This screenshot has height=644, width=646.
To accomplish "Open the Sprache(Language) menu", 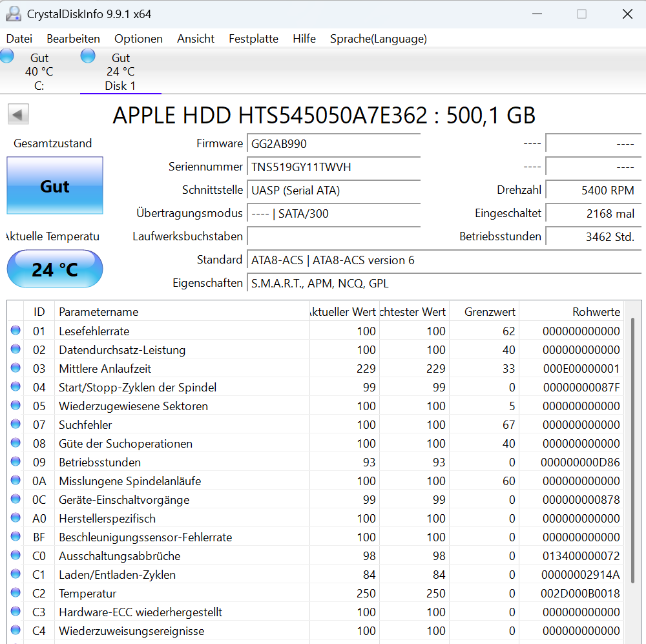I will tap(378, 39).
